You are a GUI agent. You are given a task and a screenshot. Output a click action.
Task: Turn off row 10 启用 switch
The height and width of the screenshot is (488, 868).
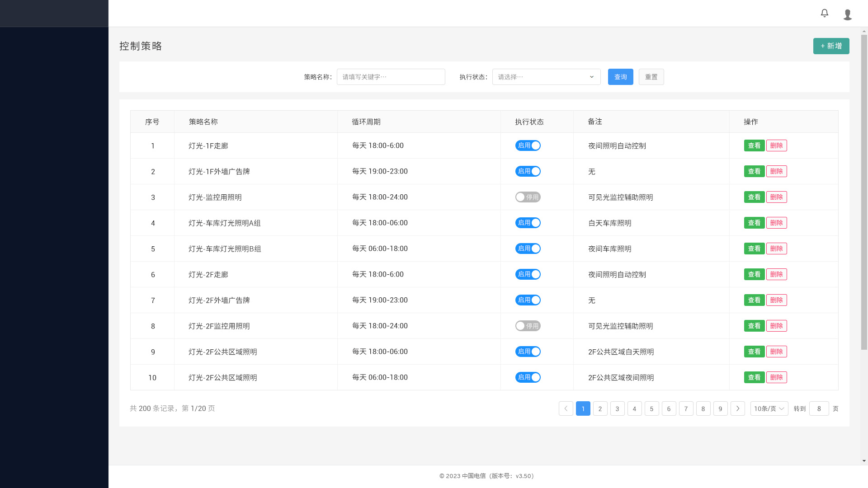[528, 377]
